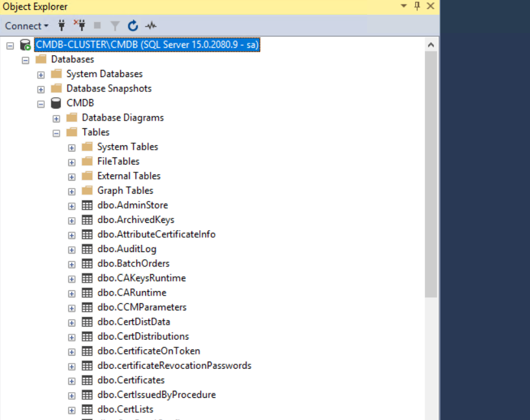The width and height of the screenshot is (530, 420).
Task: Select the System Databases item
Action: pos(104,74)
